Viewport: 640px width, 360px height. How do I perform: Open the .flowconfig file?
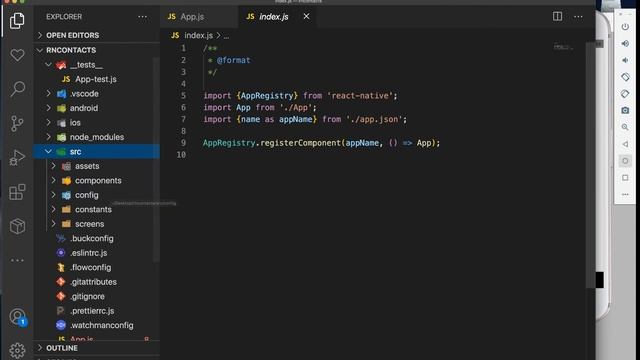(x=96, y=267)
